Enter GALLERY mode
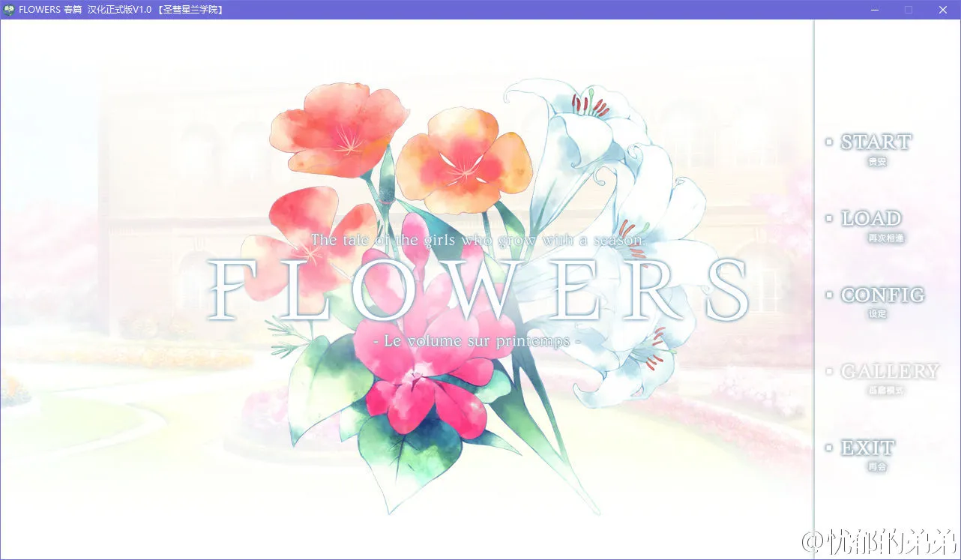Screen dimensions: 961x560 point(891,372)
